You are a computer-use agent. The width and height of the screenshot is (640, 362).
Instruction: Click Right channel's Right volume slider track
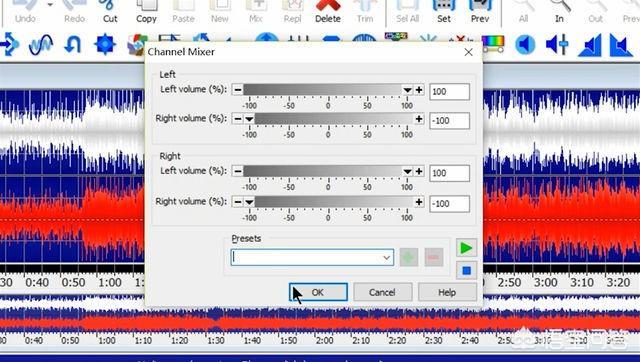328,202
